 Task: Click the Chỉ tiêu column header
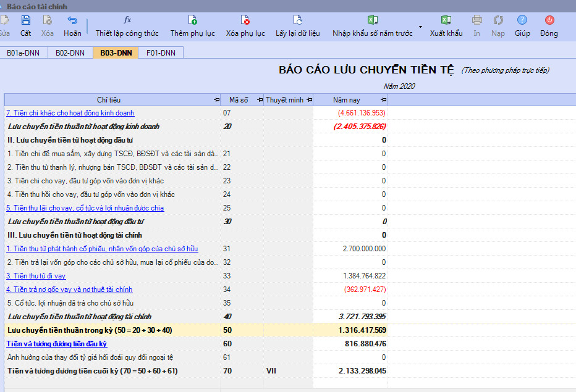tap(112, 100)
